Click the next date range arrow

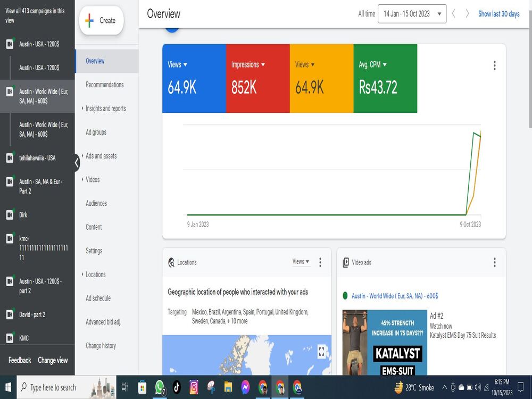(468, 14)
